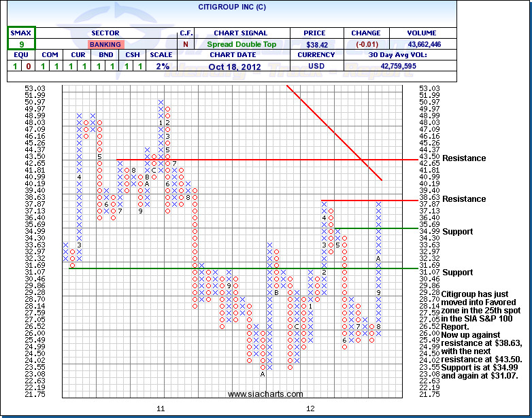Click the year 11 axis marker
Image resolution: width=532 pixels, height=418 pixels.
tap(161, 408)
